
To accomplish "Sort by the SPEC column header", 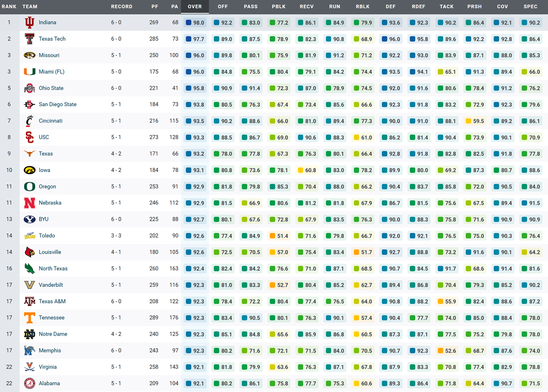I will tap(530, 7).
